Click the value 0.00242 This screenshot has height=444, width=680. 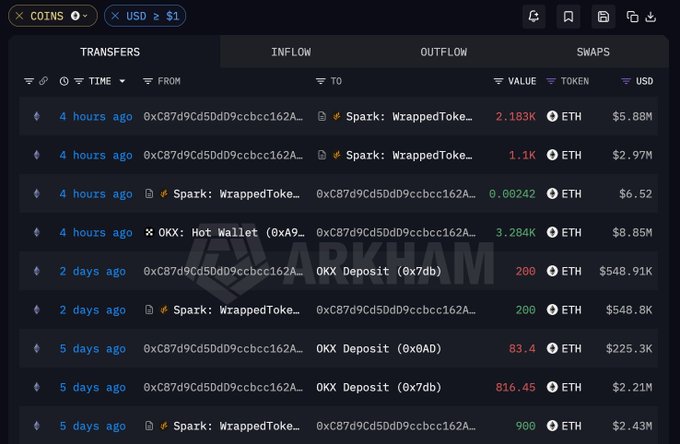click(x=512, y=194)
